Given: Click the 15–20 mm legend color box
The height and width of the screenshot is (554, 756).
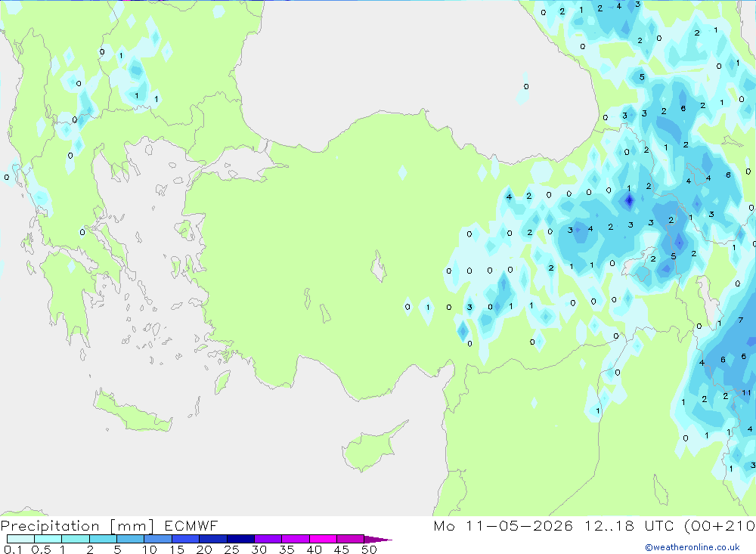Looking at the screenshot, I should 186,539.
